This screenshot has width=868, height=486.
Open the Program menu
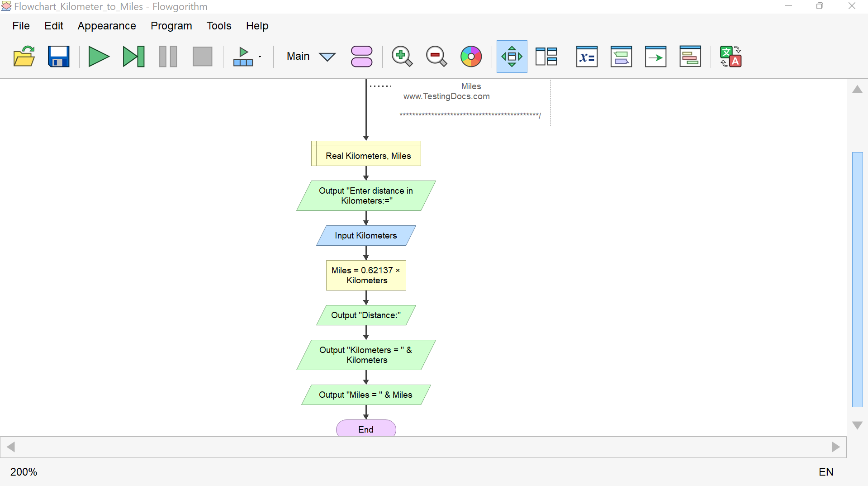(x=171, y=26)
